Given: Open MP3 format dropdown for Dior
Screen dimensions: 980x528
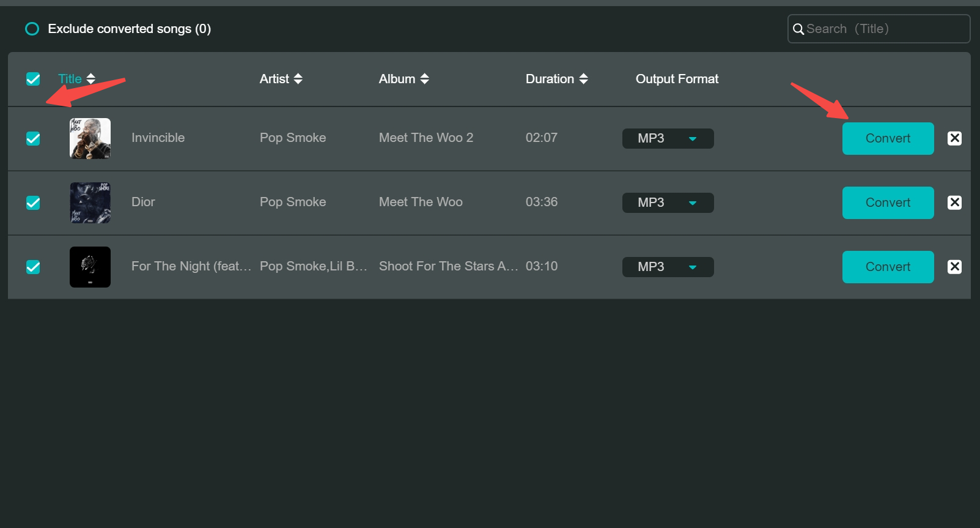Looking at the screenshot, I should tap(668, 203).
